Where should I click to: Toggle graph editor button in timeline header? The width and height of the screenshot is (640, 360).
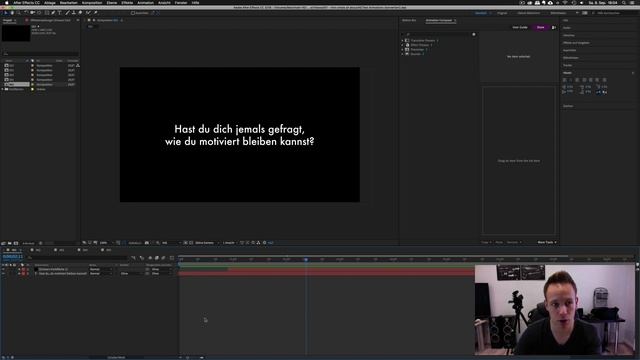pyautogui.click(x=172, y=258)
